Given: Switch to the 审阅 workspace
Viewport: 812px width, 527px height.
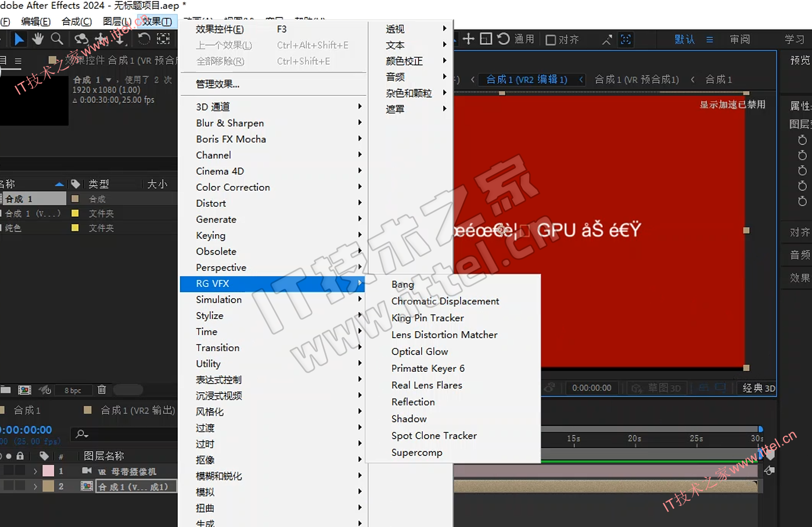Looking at the screenshot, I should pyautogui.click(x=739, y=40).
